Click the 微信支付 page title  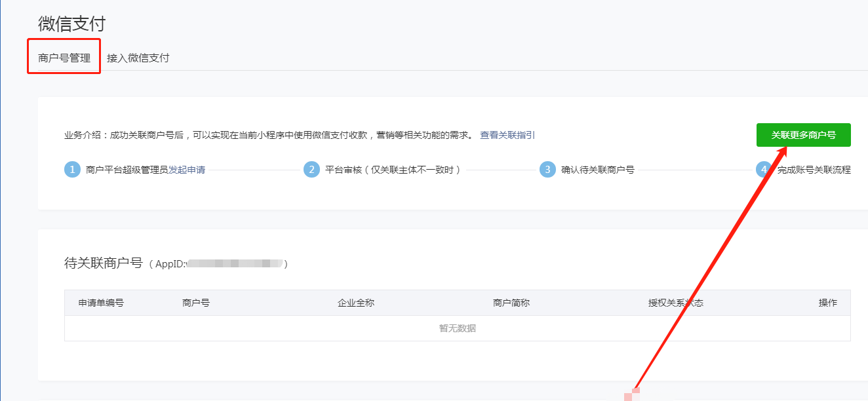pos(72,24)
